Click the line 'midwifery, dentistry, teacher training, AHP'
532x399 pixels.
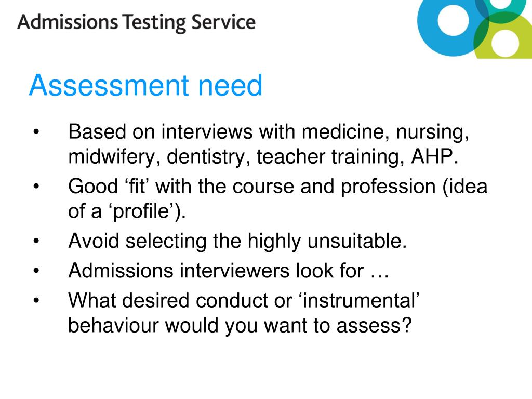pyautogui.click(x=263, y=157)
